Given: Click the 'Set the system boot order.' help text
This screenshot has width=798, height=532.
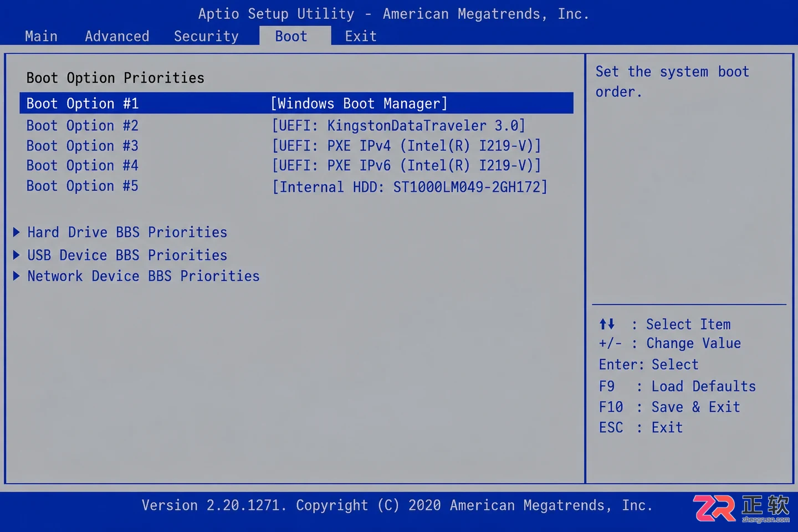Looking at the screenshot, I should pos(672,82).
